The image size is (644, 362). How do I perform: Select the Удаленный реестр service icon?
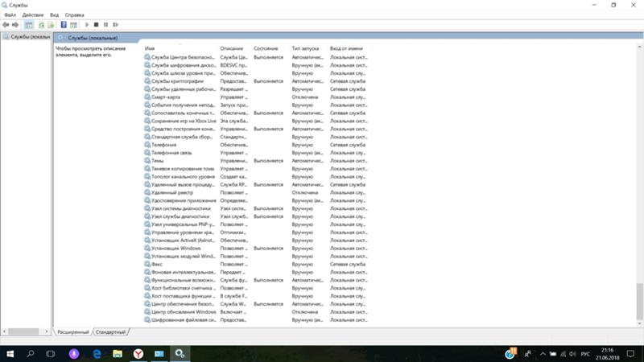tap(147, 192)
